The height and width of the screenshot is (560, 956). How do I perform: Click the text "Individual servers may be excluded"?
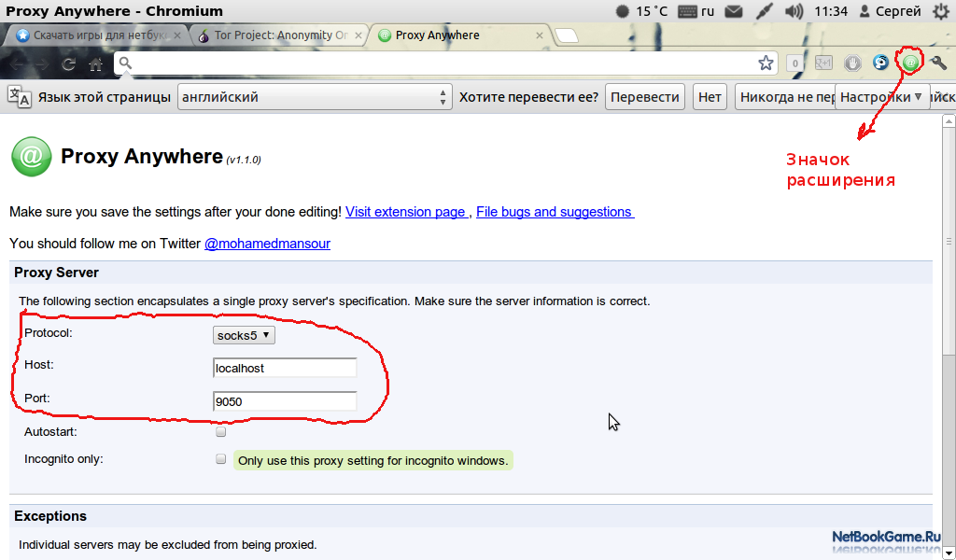click(168, 545)
